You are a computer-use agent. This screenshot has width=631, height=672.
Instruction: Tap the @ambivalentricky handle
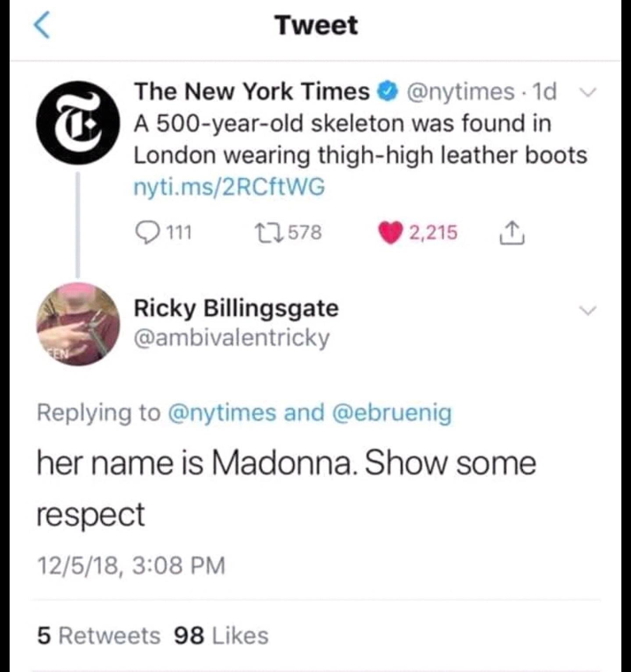(x=231, y=338)
